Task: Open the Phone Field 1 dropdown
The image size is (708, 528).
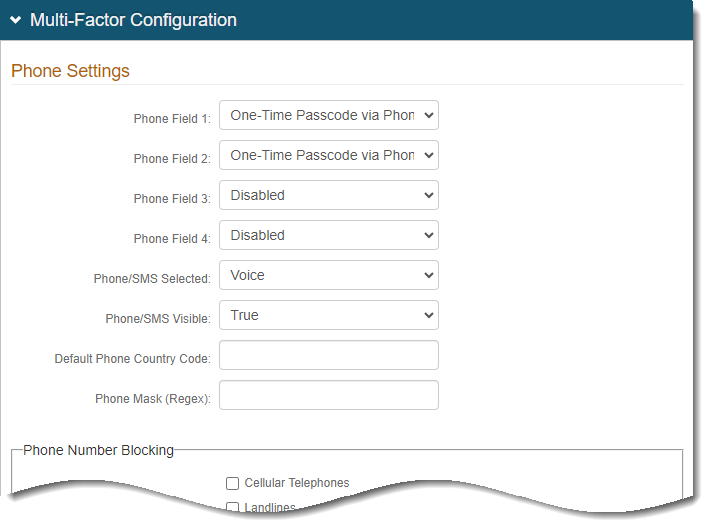Action: tap(328, 116)
